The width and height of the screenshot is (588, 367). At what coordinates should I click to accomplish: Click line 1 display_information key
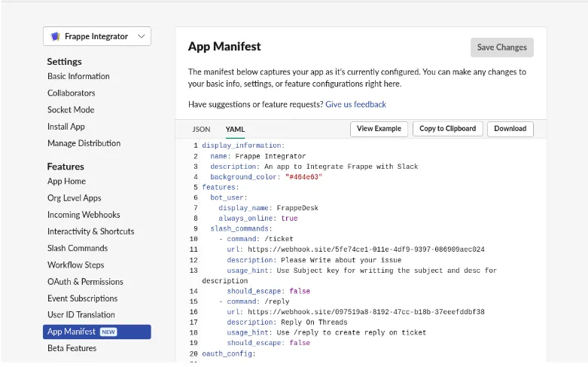pyautogui.click(x=243, y=145)
